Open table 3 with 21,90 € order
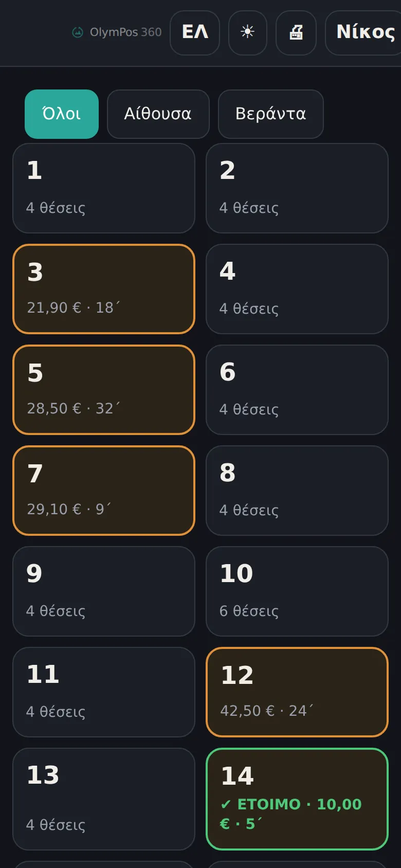Image resolution: width=401 pixels, height=868 pixels. click(104, 289)
